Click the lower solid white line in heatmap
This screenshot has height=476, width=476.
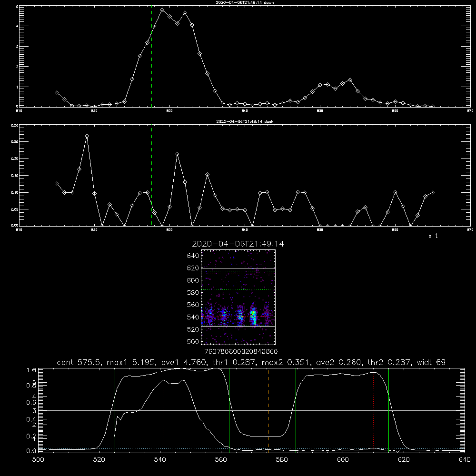238,326
